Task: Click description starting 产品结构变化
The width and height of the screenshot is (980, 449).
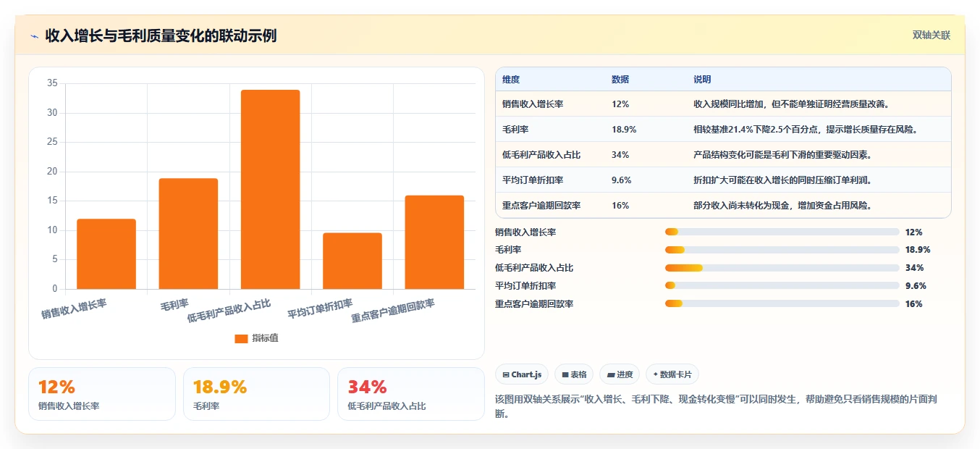Action: pos(782,154)
